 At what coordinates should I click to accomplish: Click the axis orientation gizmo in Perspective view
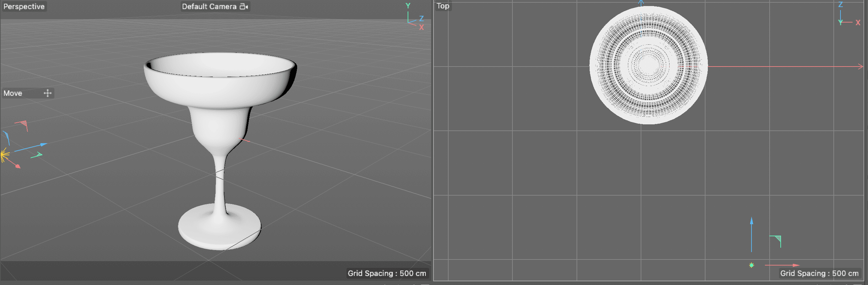point(414,17)
